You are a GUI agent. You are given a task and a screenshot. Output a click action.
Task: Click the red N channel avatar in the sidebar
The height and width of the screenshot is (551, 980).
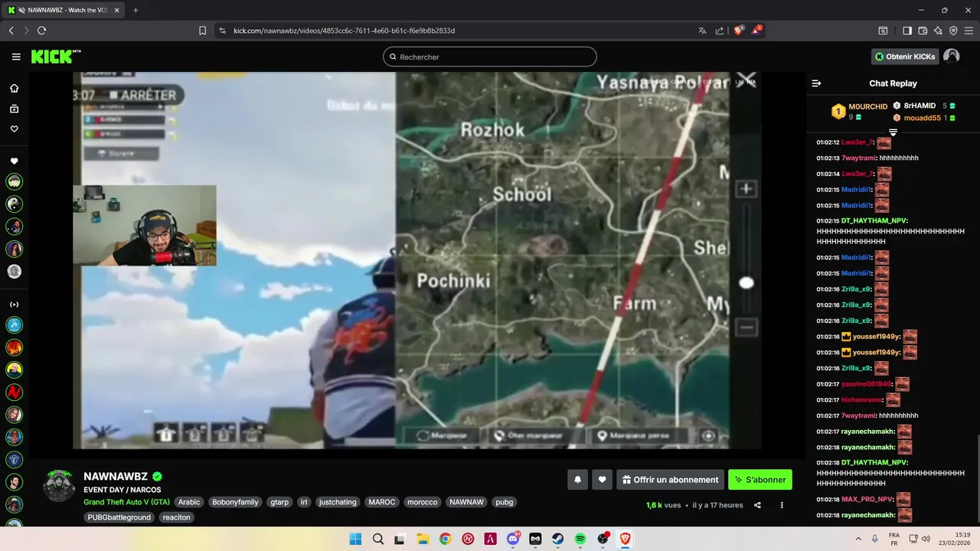[14, 392]
